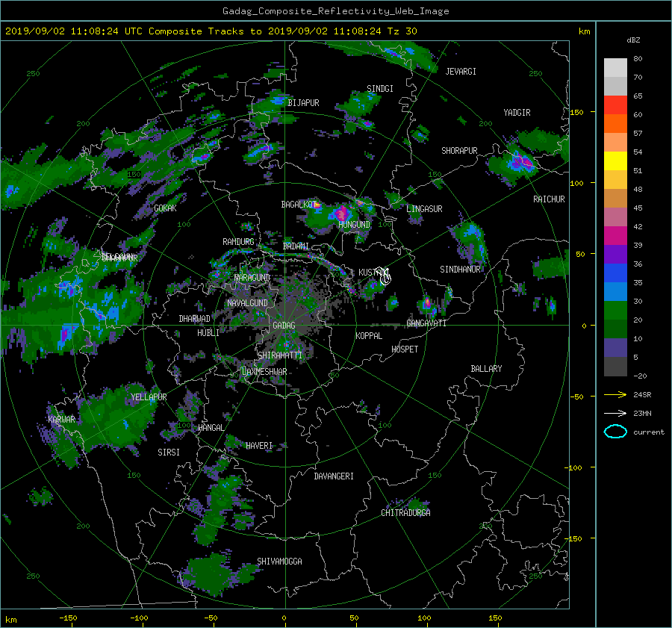Click the YADGIR city label
672x628 pixels.
pos(517,113)
